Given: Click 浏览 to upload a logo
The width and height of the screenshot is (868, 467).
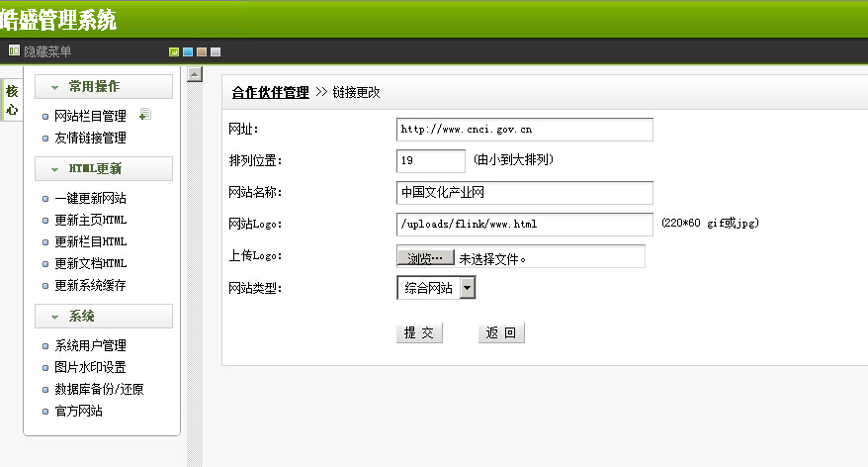Looking at the screenshot, I should pos(426,257).
